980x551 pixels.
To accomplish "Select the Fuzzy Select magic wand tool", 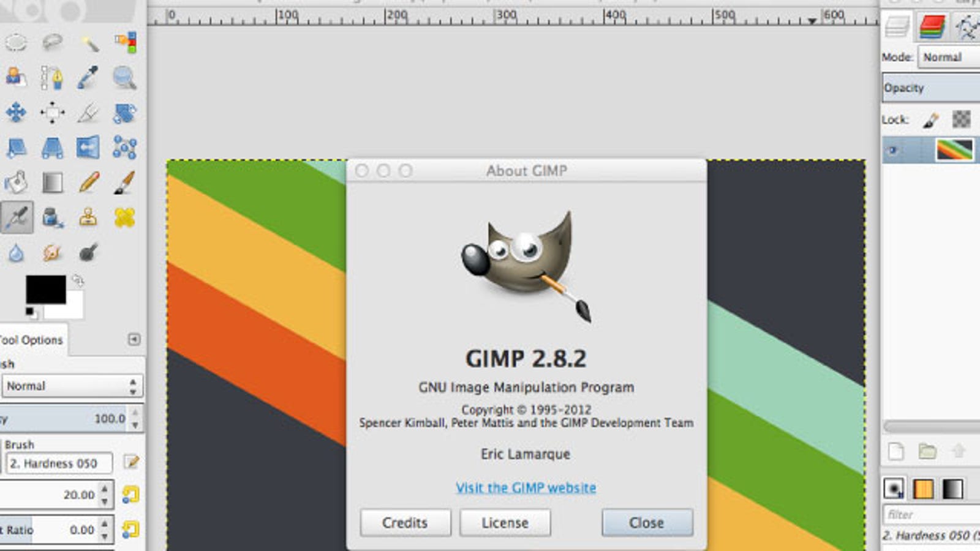I will pos(89,42).
